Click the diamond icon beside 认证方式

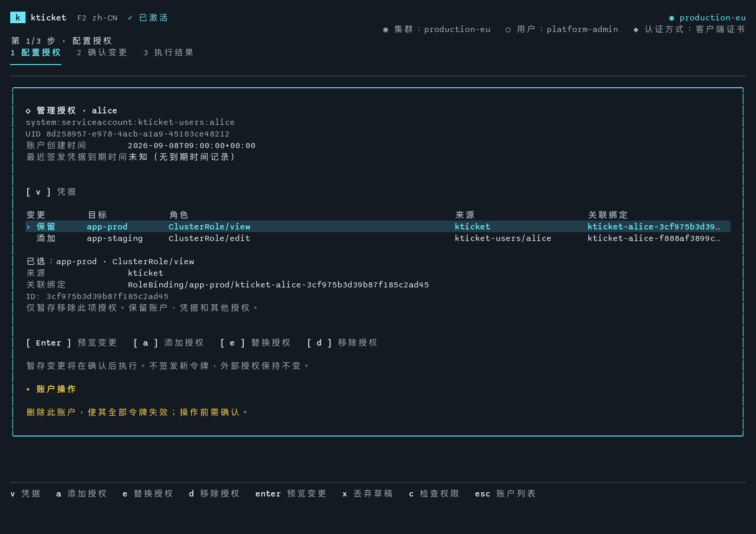pyautogui.click(x=636, y=29)
